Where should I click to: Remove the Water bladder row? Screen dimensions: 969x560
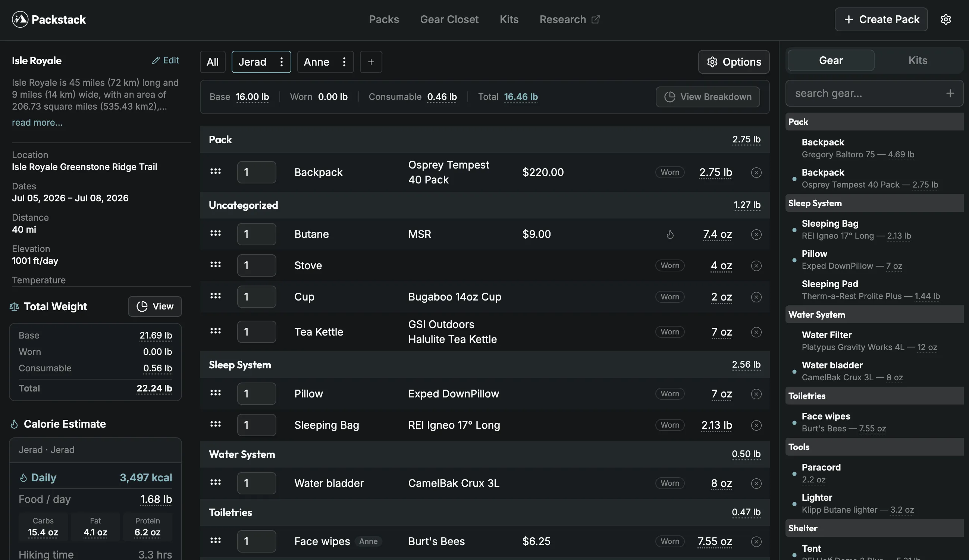point(756,483)
